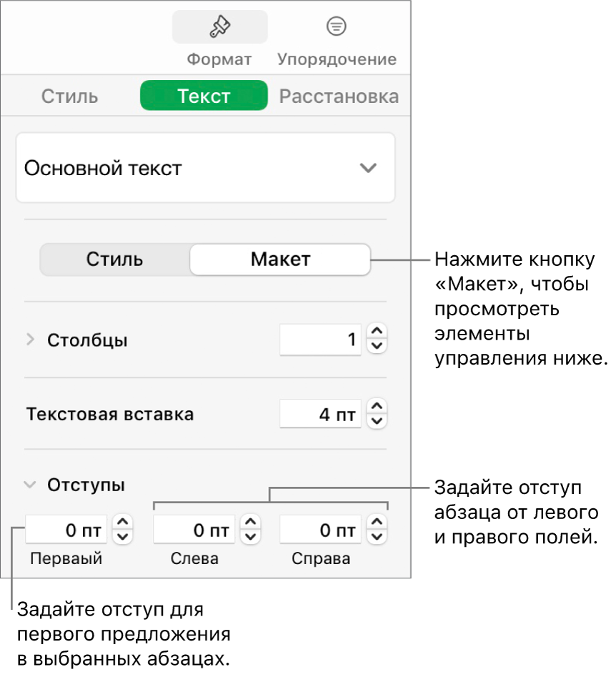Viewport: 616px width, 677px height.
Task: Open the Основной текст paragraph style dropdown
Action: point(205,168)
